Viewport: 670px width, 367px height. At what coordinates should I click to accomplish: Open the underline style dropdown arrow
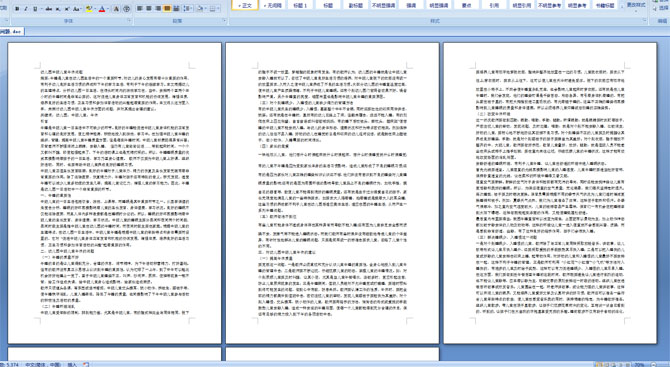[41, 9]
